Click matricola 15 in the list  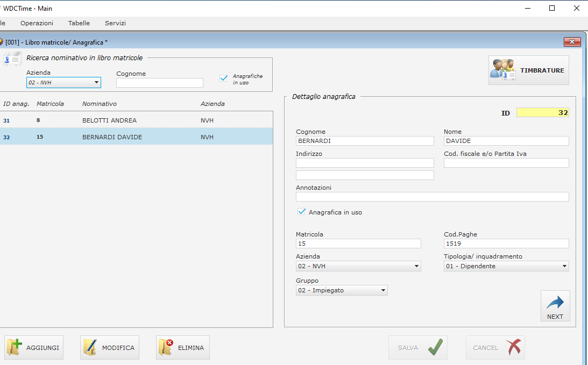tap(40, 137)
